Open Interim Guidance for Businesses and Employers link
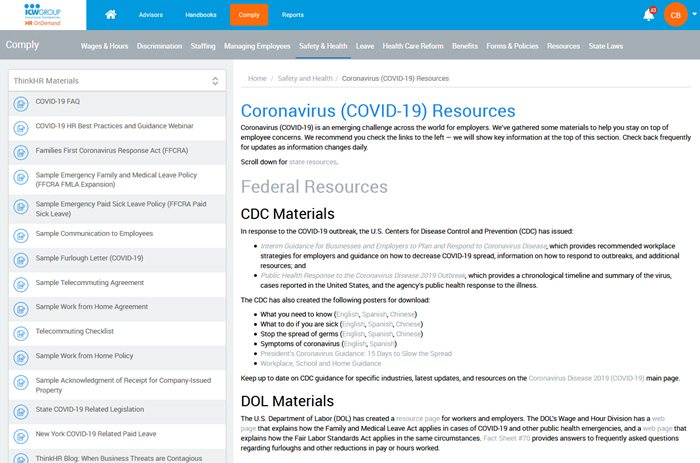This screenshot has width=700, height=463. pos(404,246)
